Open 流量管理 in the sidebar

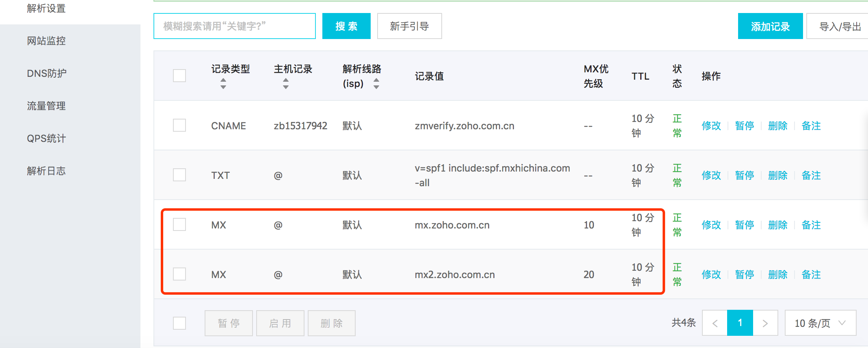pos(46,106)
